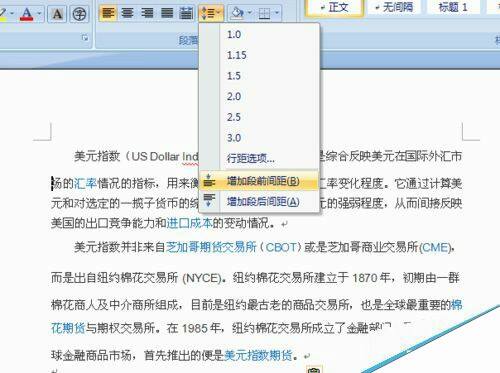The image size is (500, 373).
Task: Select 增加段前间距(B) menu entry
Action: click(x=259, y=181)
